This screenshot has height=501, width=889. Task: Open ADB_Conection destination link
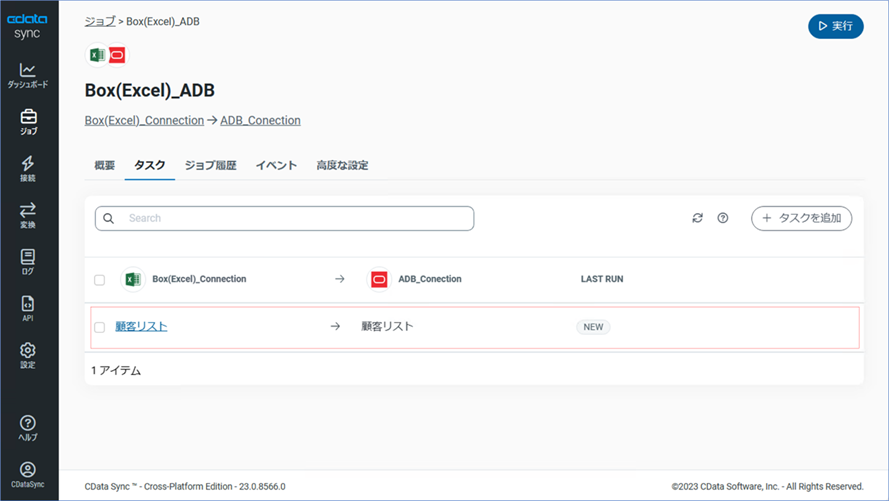click(260, 121)
